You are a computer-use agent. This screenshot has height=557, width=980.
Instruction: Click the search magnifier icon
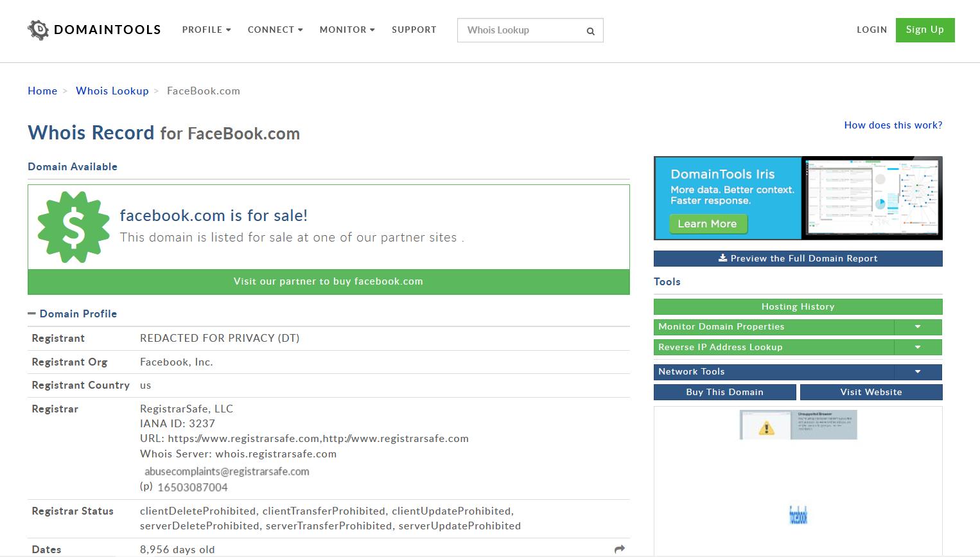coord(590,31)
